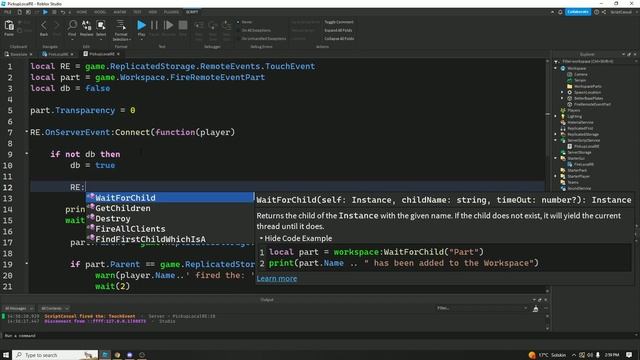This screenshot has height=360, width=640.
Task: Expand the StarterPlayer node arrow
Action: click(x=556, y=176)
